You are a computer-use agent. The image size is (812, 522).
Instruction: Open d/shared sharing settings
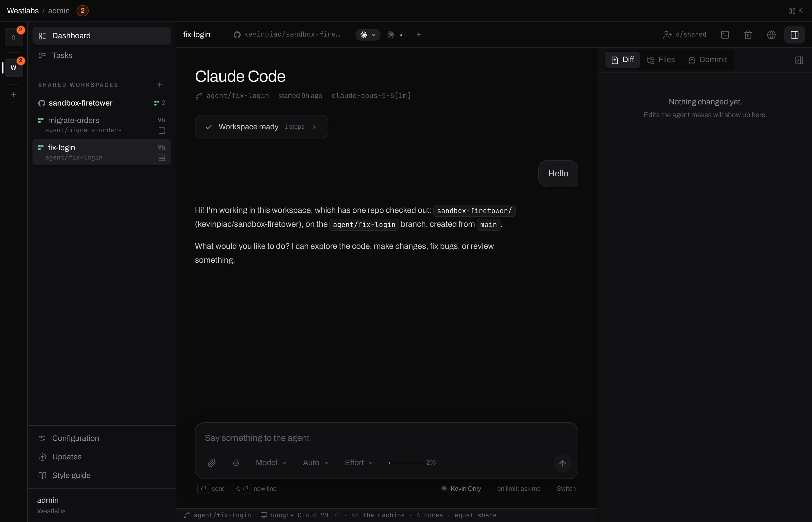685,35
